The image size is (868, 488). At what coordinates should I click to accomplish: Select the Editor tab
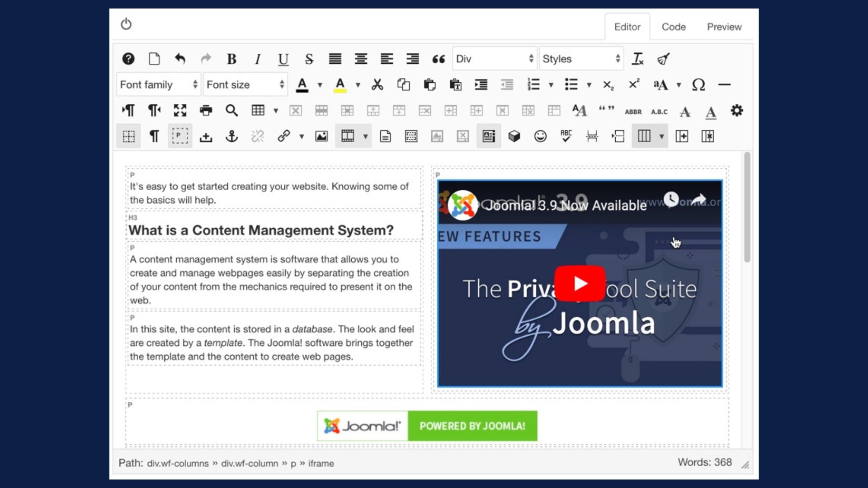tap(627, 27)
